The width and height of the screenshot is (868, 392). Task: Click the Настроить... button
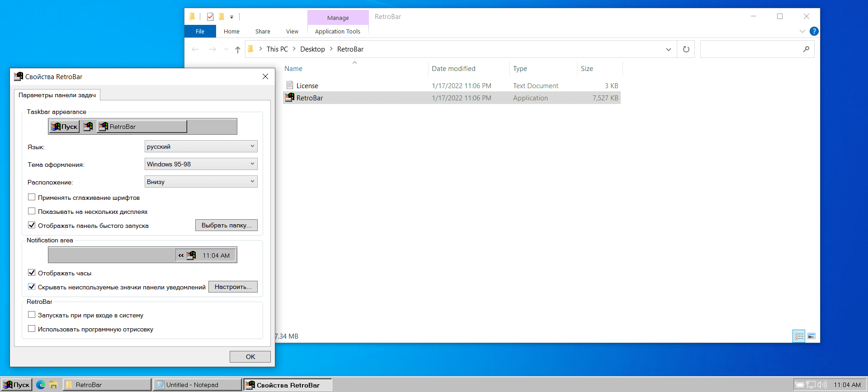tap(233, 287)
